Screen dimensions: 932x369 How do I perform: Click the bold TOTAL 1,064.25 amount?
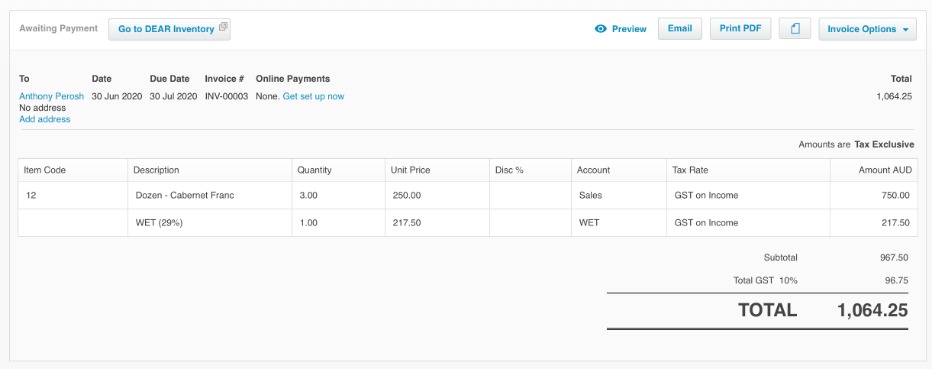pyautogui.click(x=873, y=310)
